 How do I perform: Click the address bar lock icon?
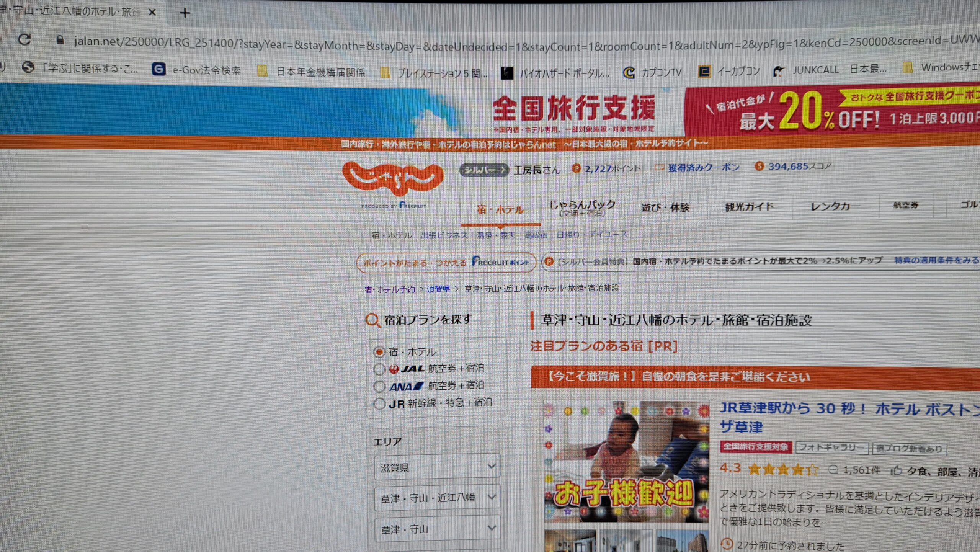pyautogui.click(x=60, y=40)
